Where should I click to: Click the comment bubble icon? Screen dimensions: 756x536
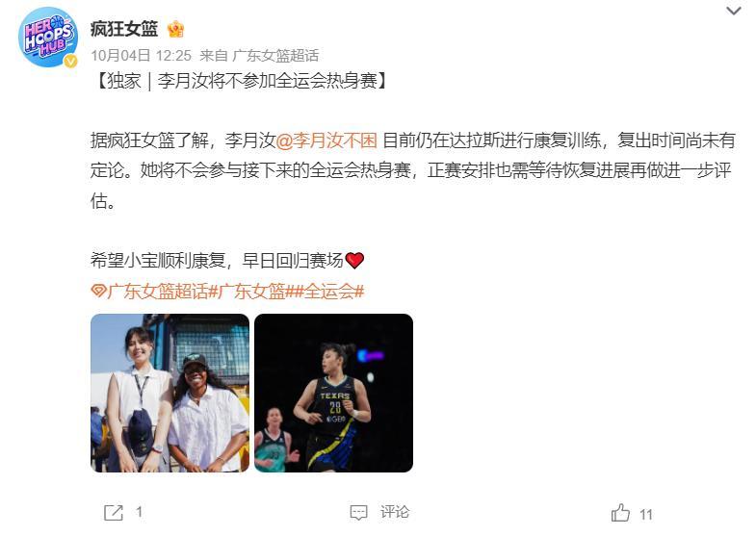[358, 512]
